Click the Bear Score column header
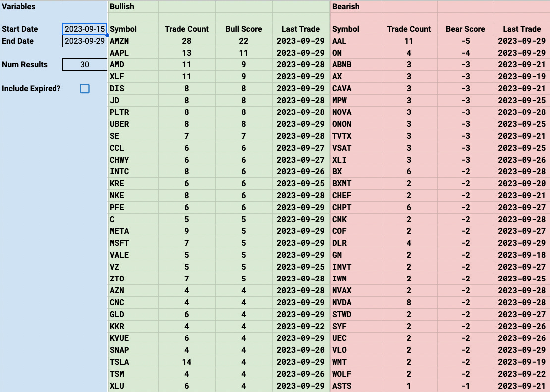 (465, 29)
